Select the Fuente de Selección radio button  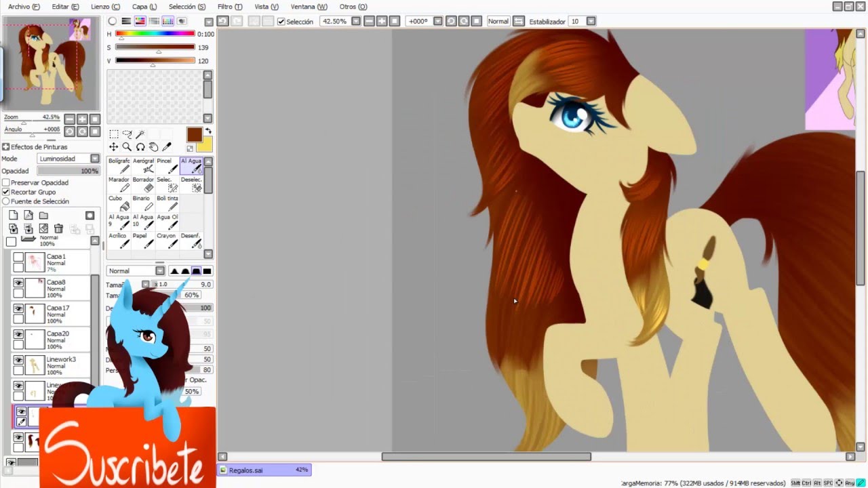coord(6,202)
